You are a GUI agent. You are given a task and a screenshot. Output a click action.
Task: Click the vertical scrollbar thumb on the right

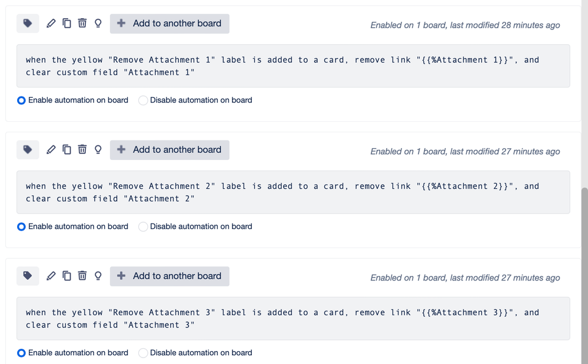tap(584, 275)
